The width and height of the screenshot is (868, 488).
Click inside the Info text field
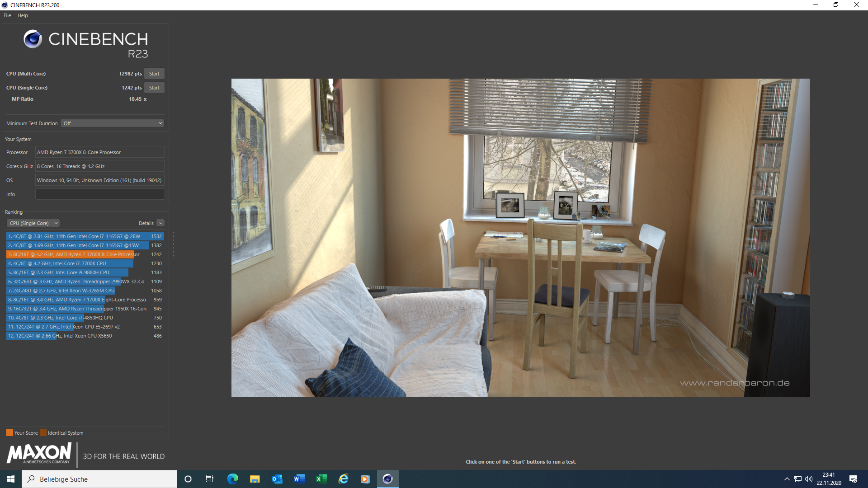pyautogui.click(x=99, y=194)
